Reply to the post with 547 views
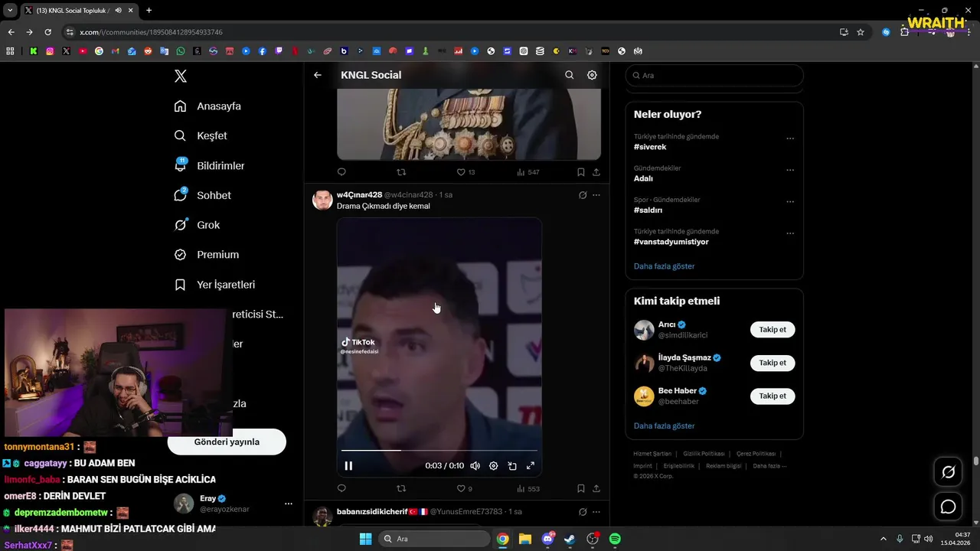The image size is (980, 551). tap(341, 172)
